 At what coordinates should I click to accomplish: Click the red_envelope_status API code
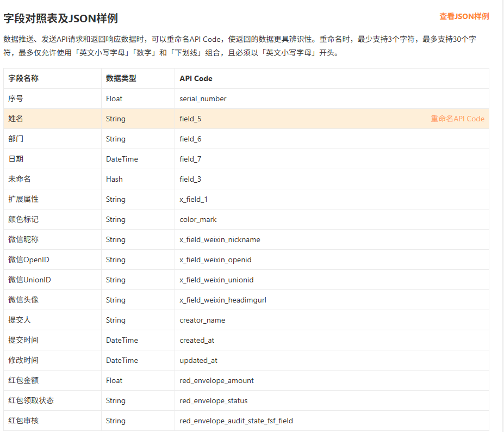point(213,400)
